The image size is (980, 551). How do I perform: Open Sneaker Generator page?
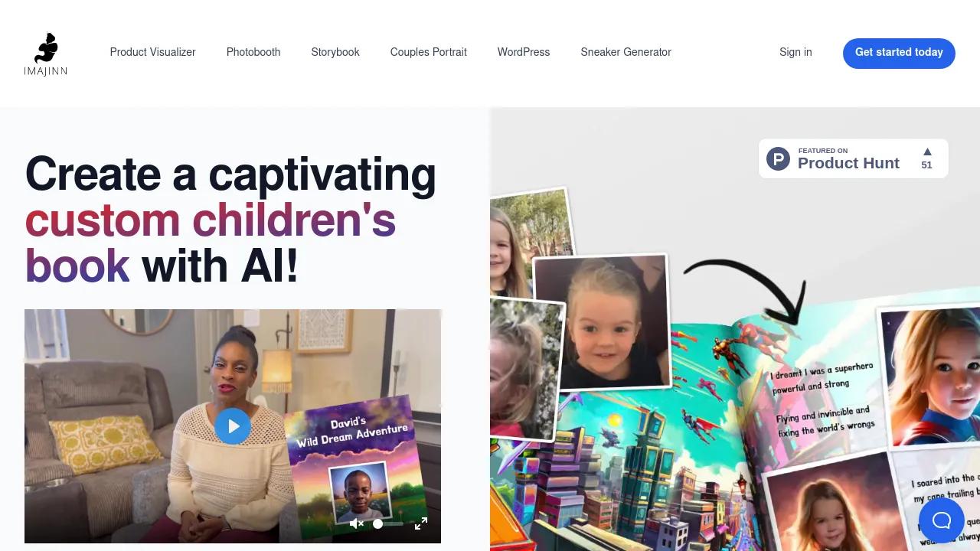click(626, 52)
